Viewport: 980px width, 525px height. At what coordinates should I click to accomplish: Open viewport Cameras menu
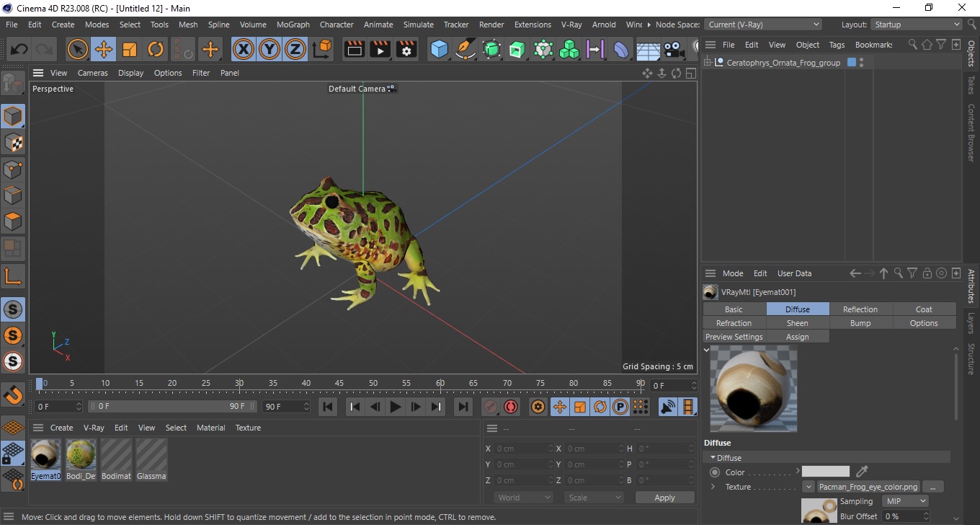(92, 73)
